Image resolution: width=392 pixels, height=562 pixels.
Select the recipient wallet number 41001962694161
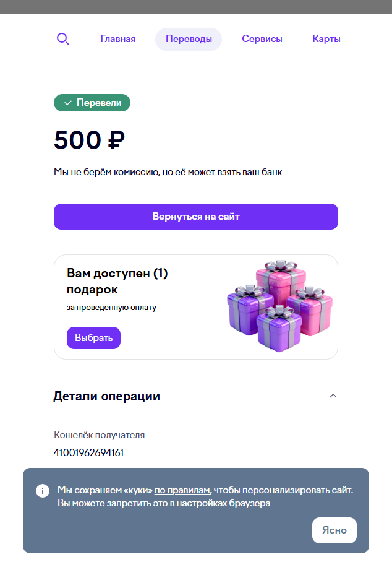click(88, 452)
